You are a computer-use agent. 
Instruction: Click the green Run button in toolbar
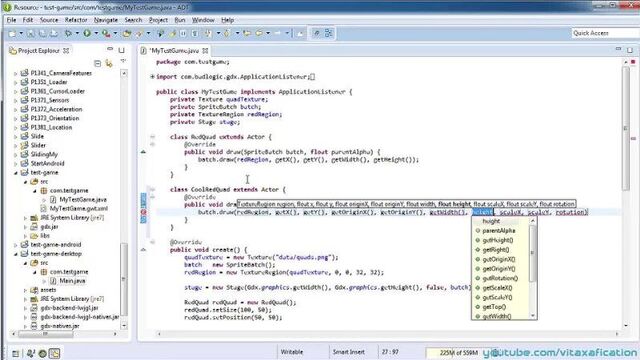pyautogui.click(x=87, y=33)
